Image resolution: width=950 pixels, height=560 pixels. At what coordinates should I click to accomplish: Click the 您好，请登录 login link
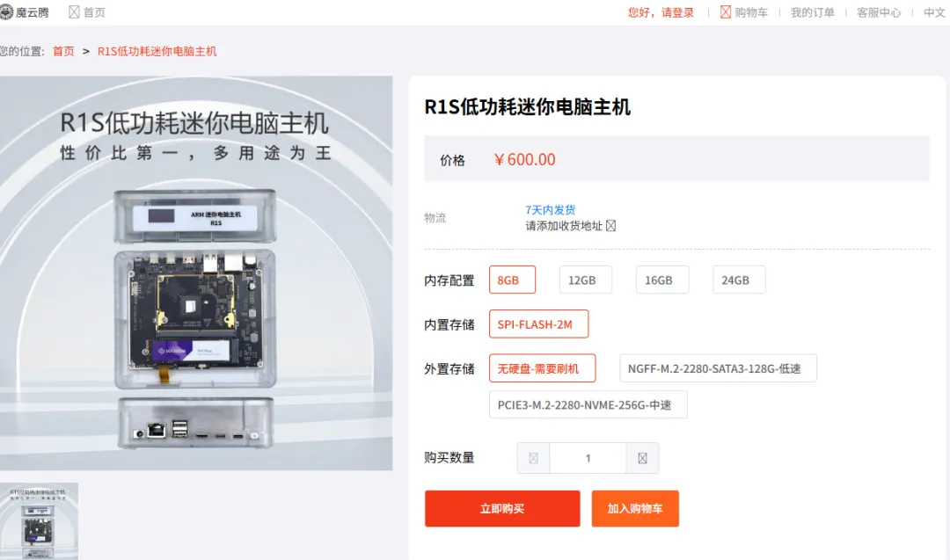point(661,12)
